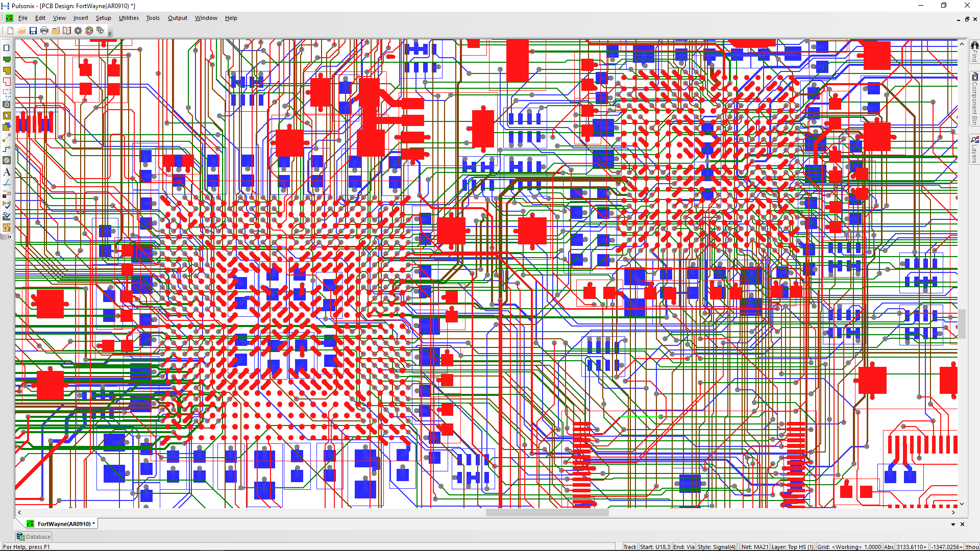Open the Libraries book icon
The height and width of the screenshot is (551, 980).
point(67,31)
